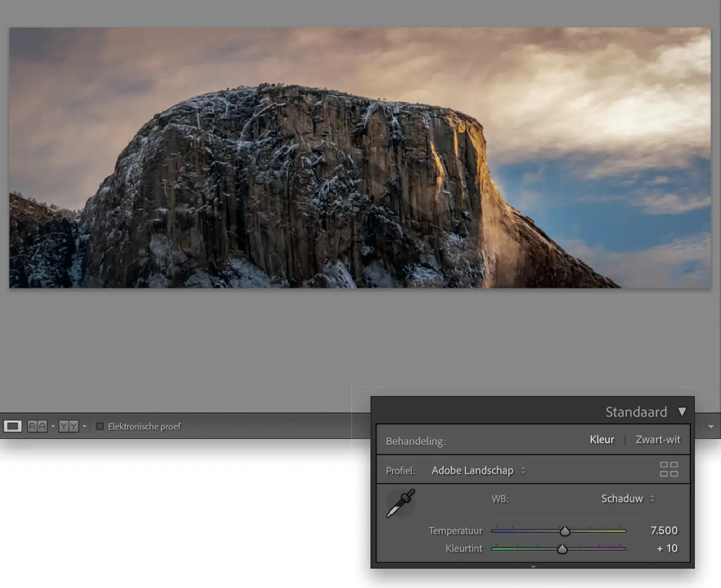Image resolution: width=721 pixels, height=588 pixels.
Task: Choose Kleur treatment
Action: [x=602, y=439]
